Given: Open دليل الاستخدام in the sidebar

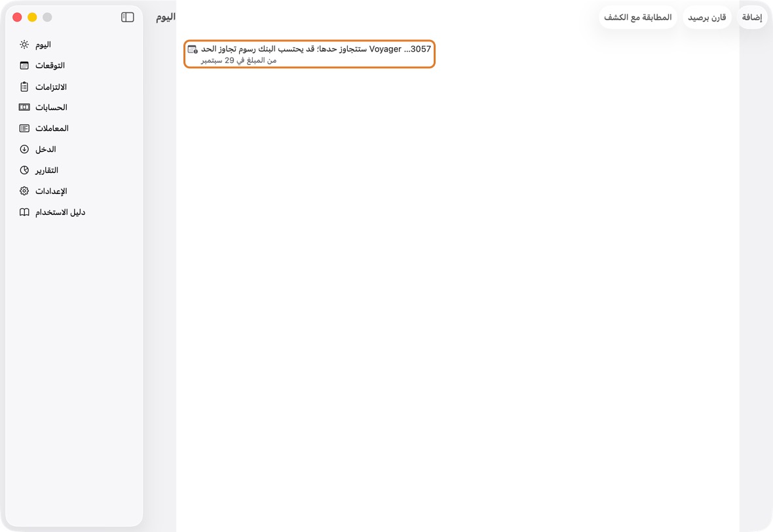Looking at the screenshot, I should pos(74,212).
